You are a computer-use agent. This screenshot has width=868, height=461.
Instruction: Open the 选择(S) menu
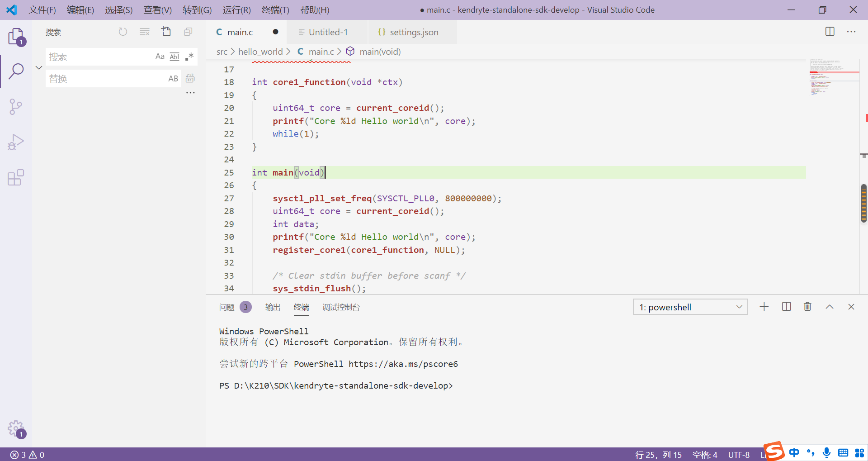(119, 10)
